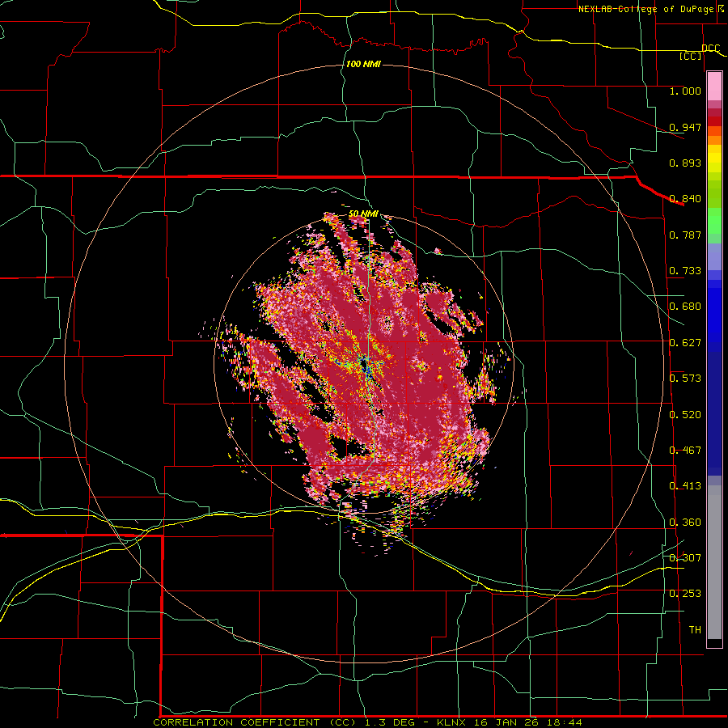Select the 0.520 legend value

click(x=685, y=415)
